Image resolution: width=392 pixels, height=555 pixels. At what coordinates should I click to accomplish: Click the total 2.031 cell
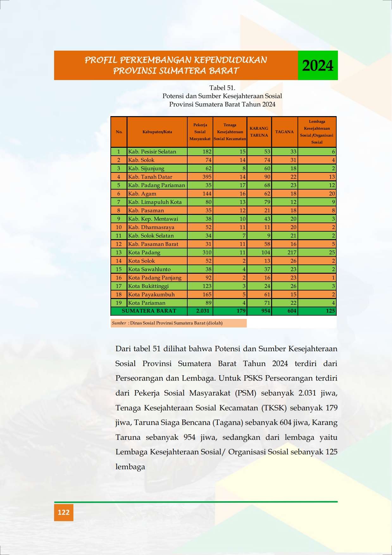pyautogui.click(x=203, y=311)
